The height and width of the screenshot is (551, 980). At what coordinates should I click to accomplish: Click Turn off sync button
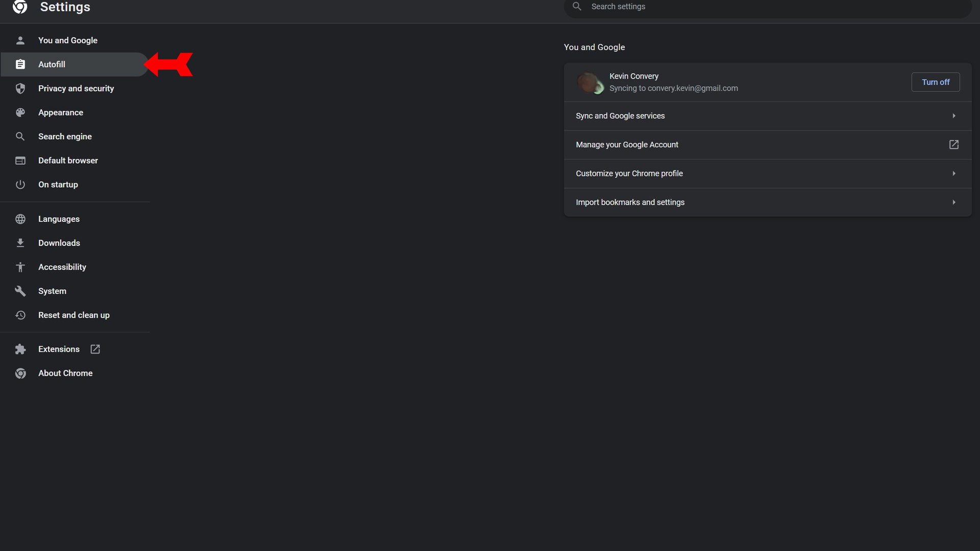pos(936,82)
